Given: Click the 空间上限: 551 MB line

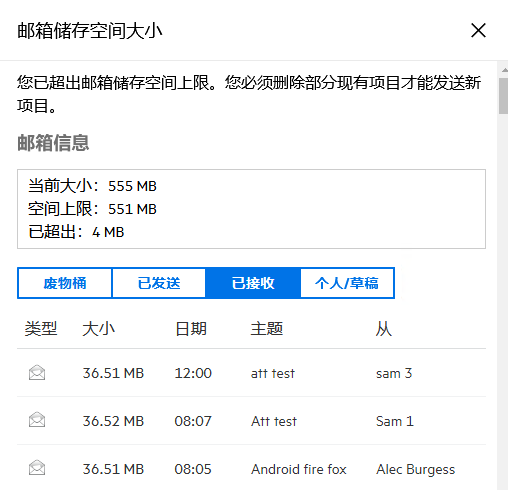Looking at the screenshot, I should 92,209.
